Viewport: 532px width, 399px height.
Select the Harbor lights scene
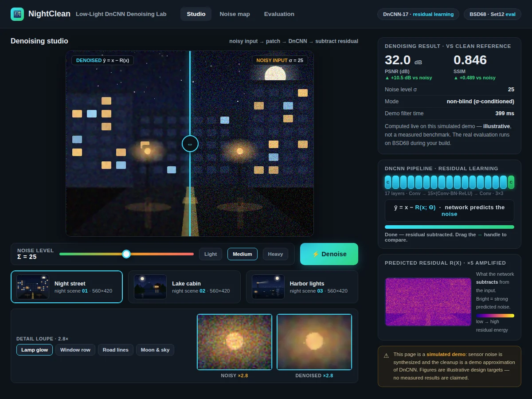pos(302,287)
